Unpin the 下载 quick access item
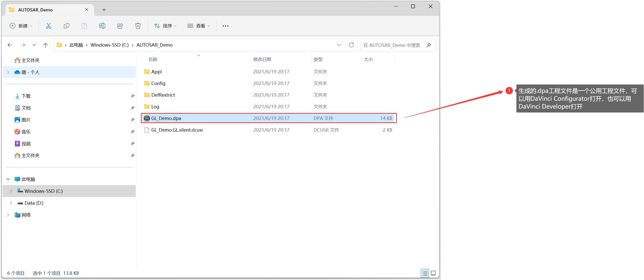Viewport: 644px width, 280px height. tap(133, 96)
